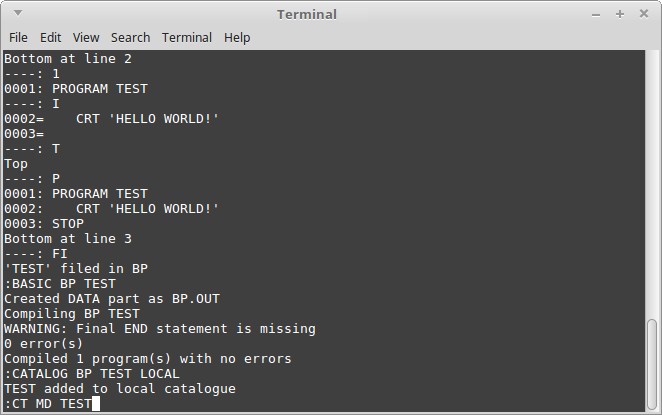The width and height of the screenshot is (662, 415).
Task: Minimize the Terminal window
Action: (x=596, y=15)
